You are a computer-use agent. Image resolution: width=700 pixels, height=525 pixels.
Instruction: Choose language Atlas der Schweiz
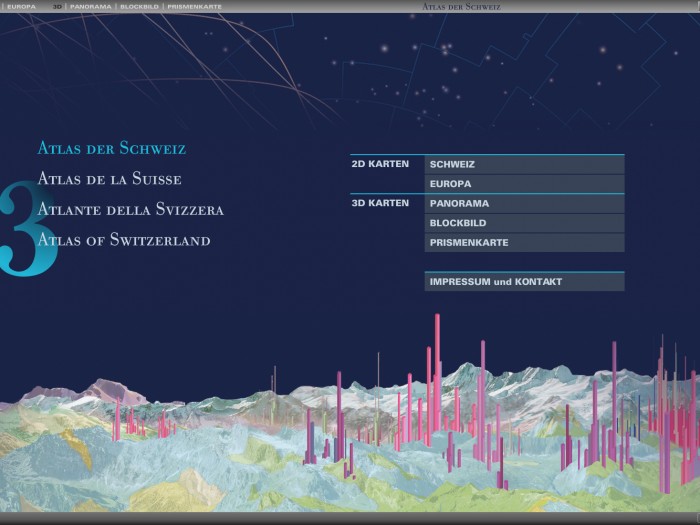tap(112, 148)
